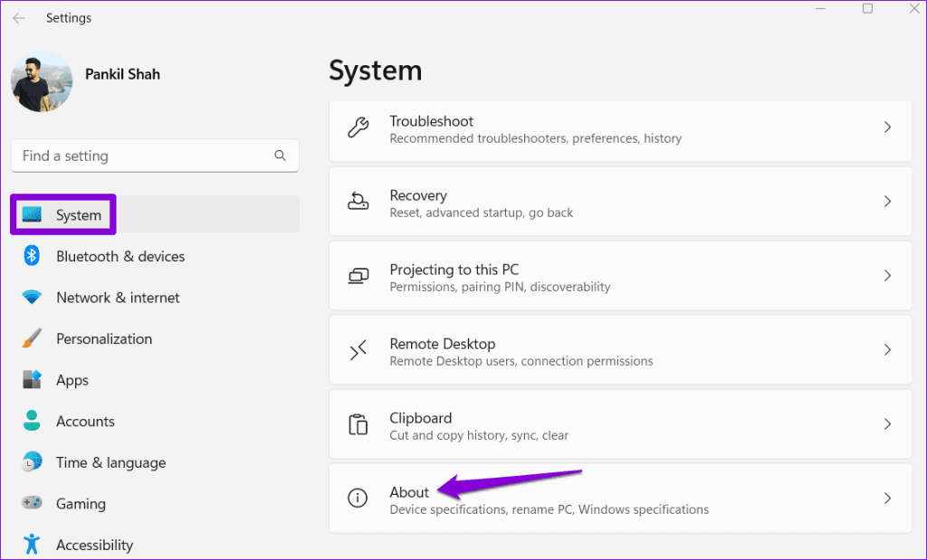Click the Pankil Shah profile picture
Image resolution: width=927 pixels, height=560 pixels.
42,82
